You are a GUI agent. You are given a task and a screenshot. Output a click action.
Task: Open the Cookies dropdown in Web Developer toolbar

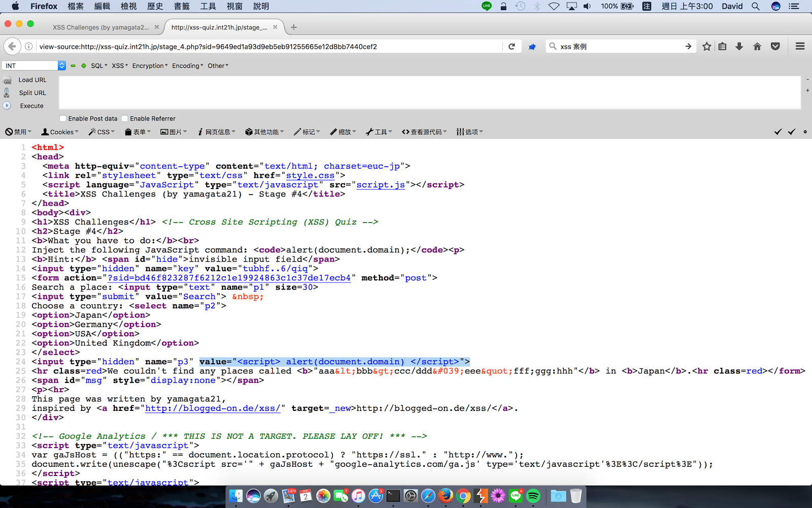[60, 132]
